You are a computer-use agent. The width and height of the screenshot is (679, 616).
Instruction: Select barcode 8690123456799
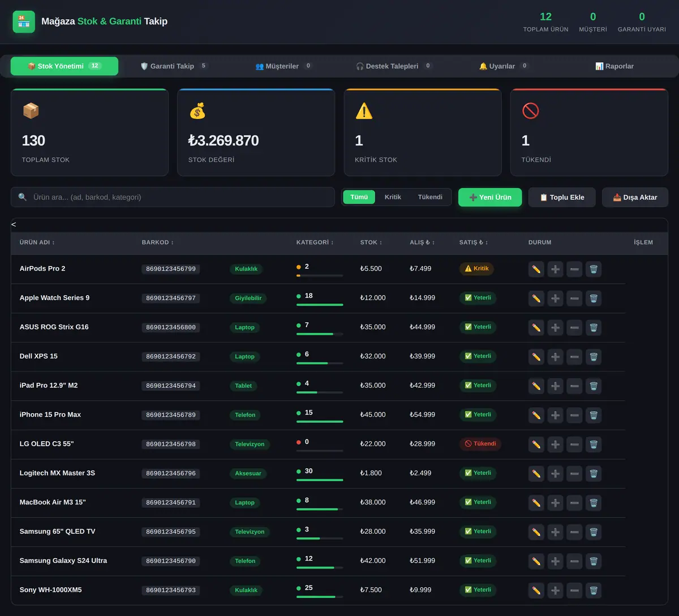(171, 269)
